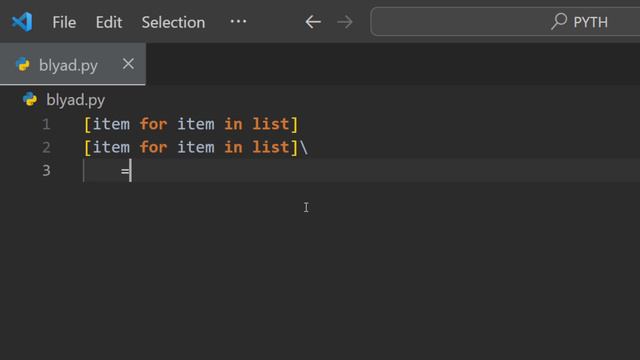This screenshot has height=360, width=640.
Task: Click line number 3 in the gutter
Action: coord(46,170)
